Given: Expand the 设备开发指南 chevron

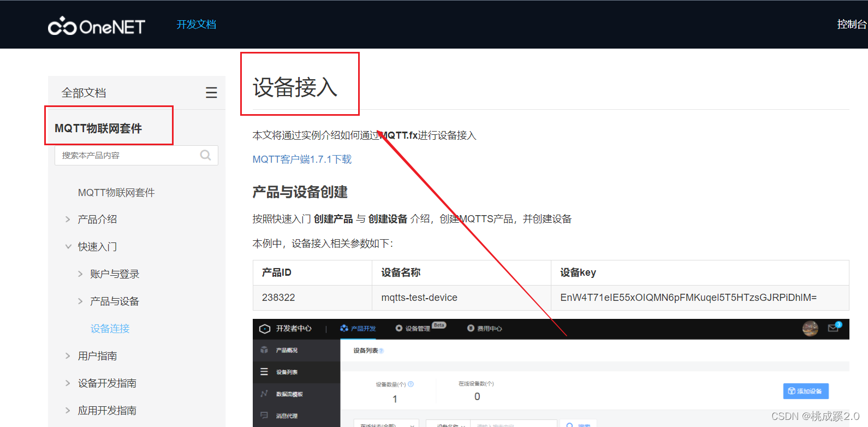Looking at the screenshot, I should [x=68, y=383].
